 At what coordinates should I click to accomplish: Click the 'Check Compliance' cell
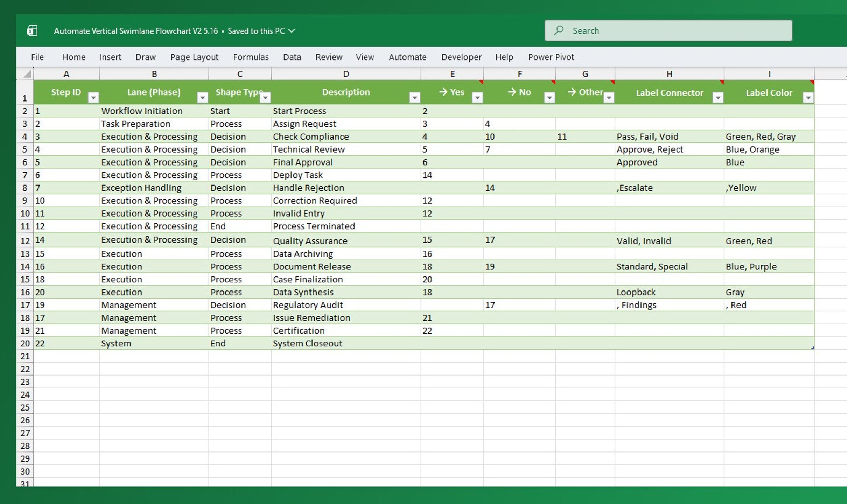point(346,136)
